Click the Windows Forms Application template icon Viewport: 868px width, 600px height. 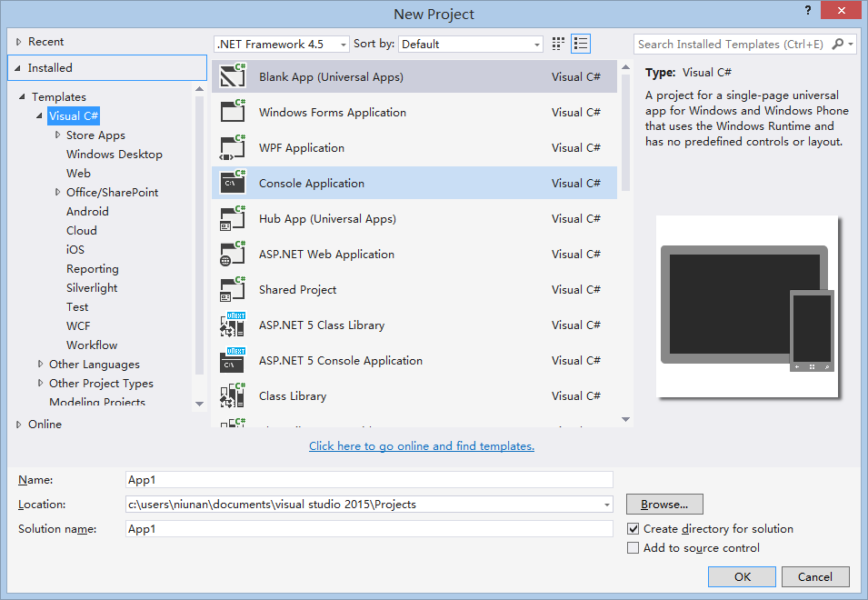click(233, 112)
